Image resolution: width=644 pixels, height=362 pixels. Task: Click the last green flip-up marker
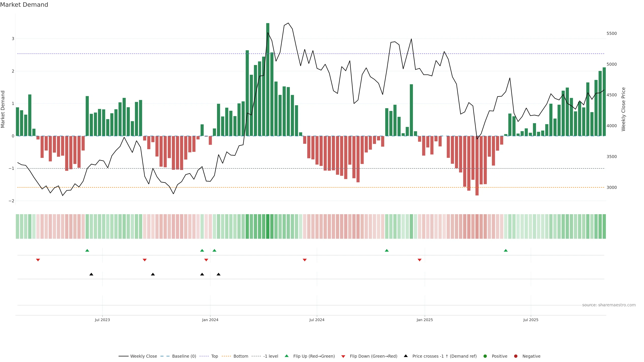pos(506,251)
